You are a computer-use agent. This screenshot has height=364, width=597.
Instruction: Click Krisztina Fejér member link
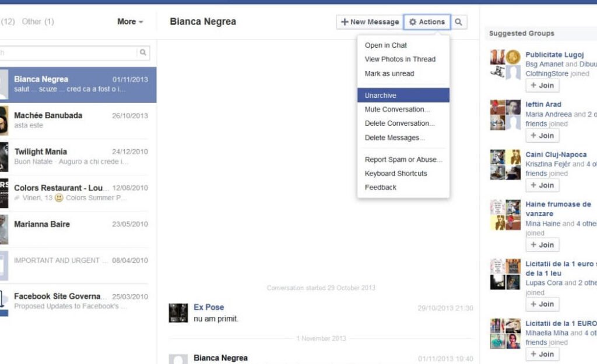click(x=548, y=164)
